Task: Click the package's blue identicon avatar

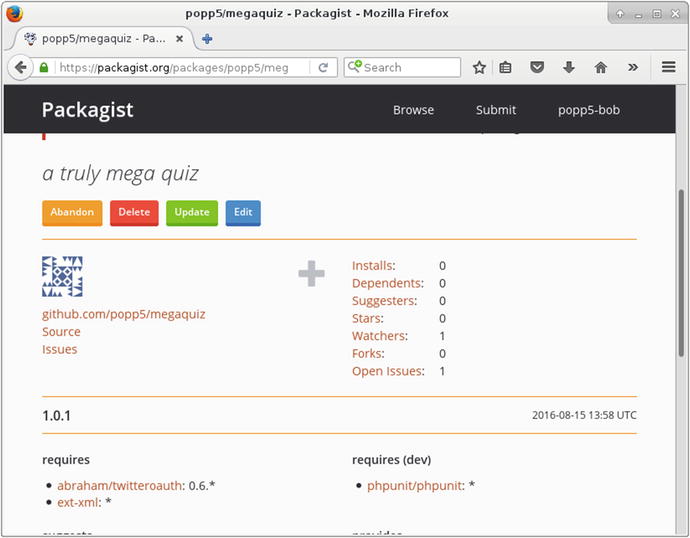Action: click(x=62, y=277)
